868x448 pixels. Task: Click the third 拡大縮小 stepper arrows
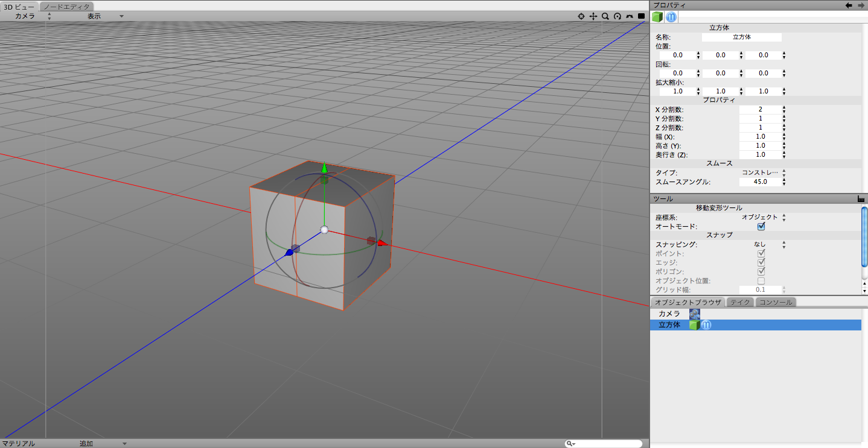tap(784, 91)
